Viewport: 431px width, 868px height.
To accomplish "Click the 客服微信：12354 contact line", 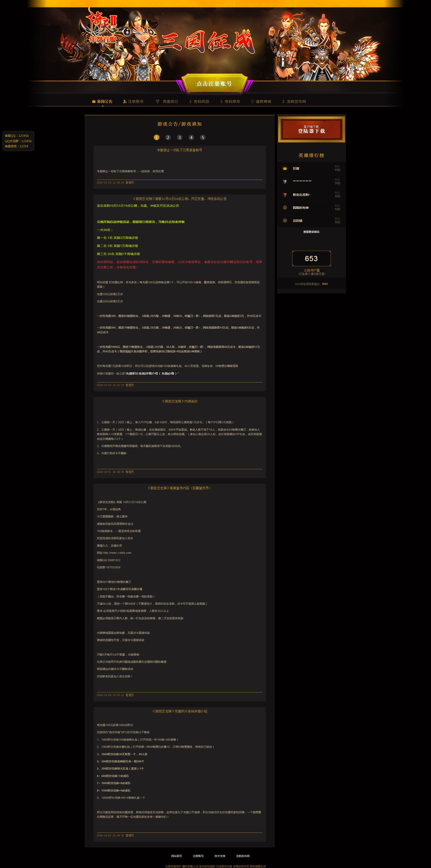I will 17,146.
